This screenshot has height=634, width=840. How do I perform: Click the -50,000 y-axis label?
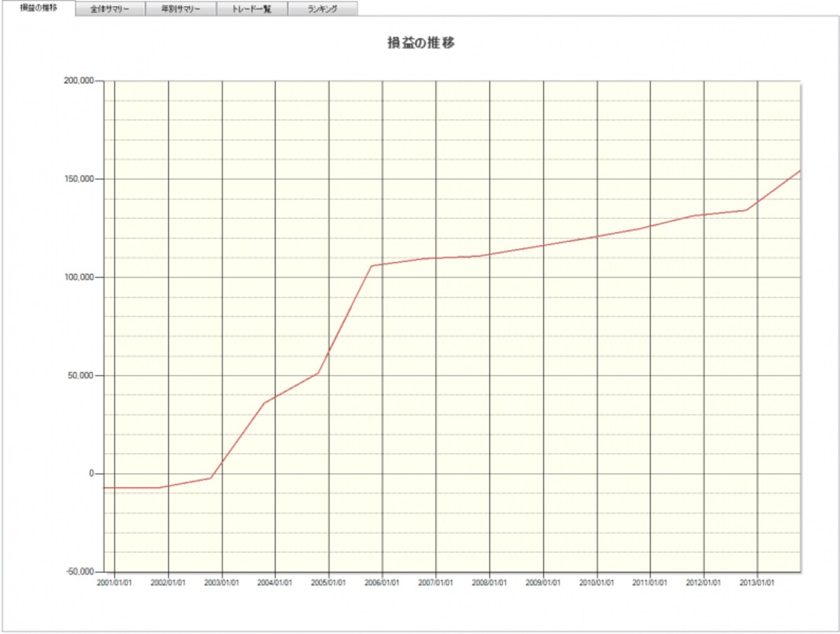(x=79, y=572)
